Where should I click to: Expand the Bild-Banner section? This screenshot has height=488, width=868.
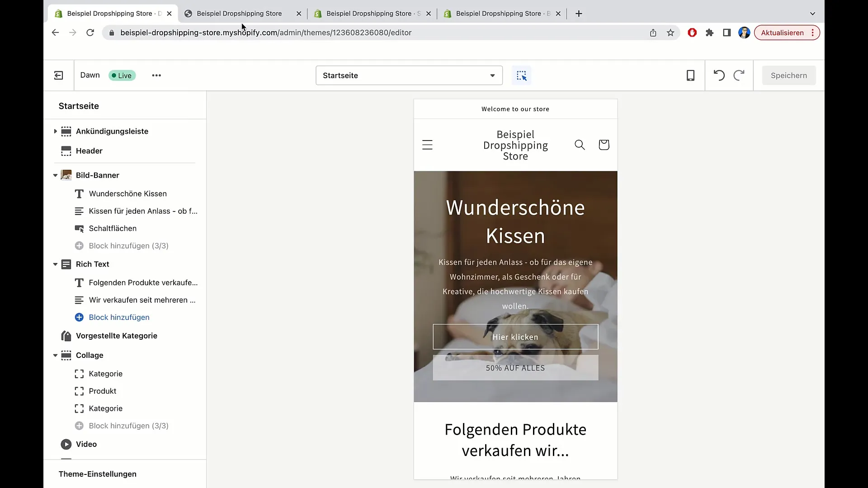55,174
